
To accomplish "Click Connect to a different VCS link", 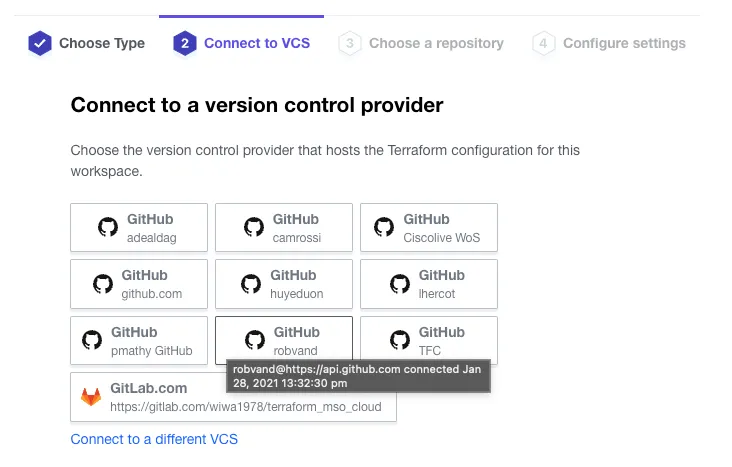I will pos(154,439).
